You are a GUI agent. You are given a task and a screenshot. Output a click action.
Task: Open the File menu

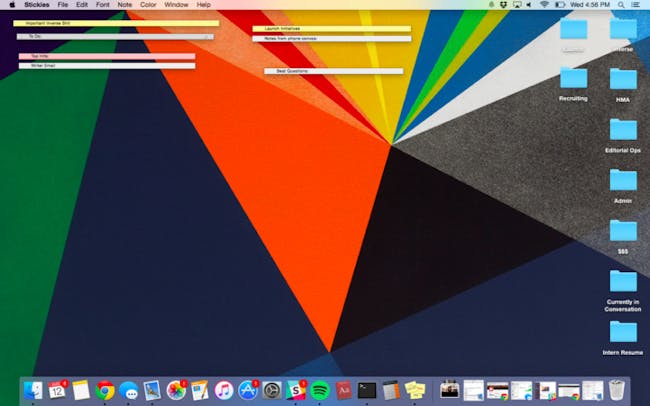point(63,5)
